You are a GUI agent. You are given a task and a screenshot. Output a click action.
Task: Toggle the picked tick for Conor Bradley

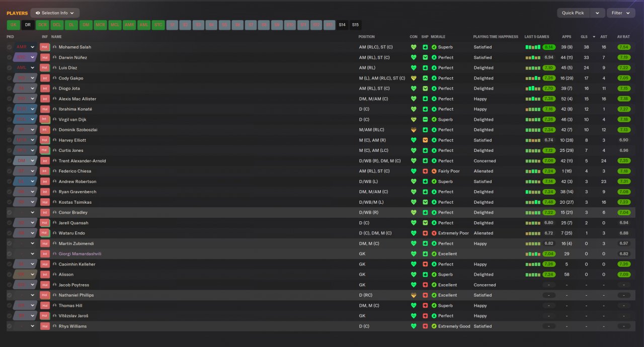9,213
